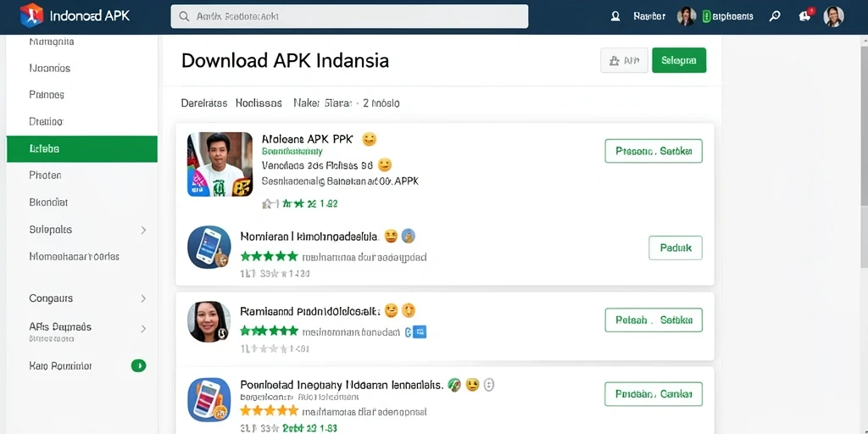Click the smiley emoji after Poonloatad title
The width and height of the screenshot is (868, 434).
(x=472, y=385)
